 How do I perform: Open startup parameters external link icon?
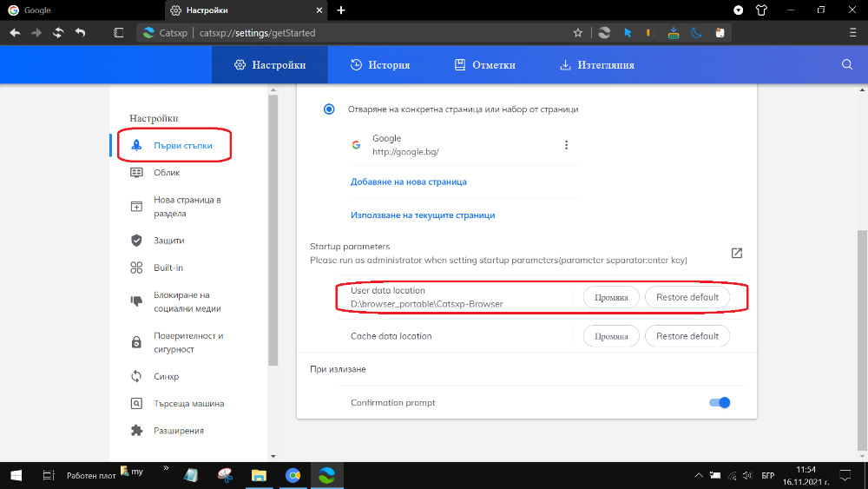736,253
